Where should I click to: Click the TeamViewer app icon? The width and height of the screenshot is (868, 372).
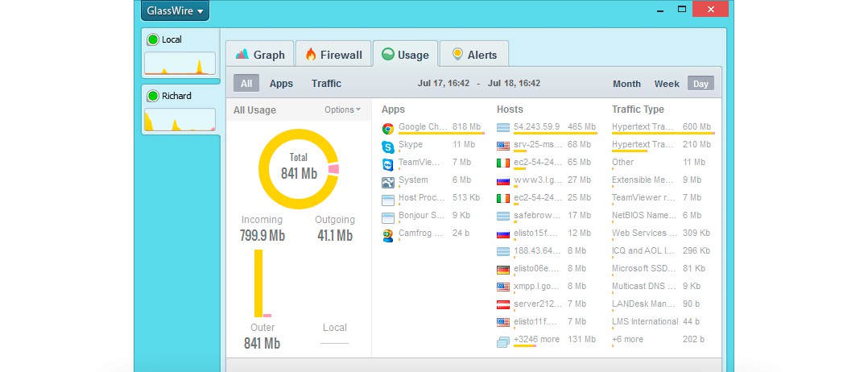coord(388,164)
